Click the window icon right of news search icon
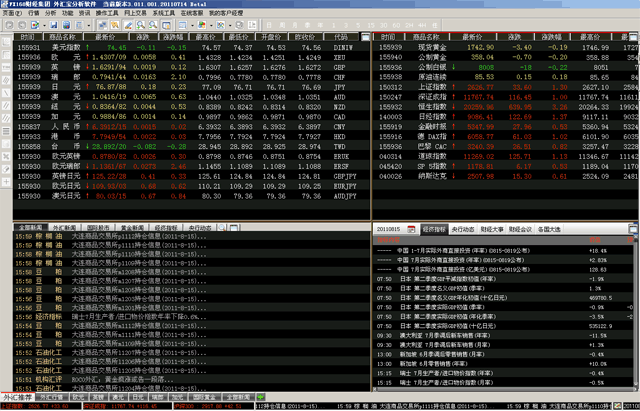 click(x=234, y=227)
